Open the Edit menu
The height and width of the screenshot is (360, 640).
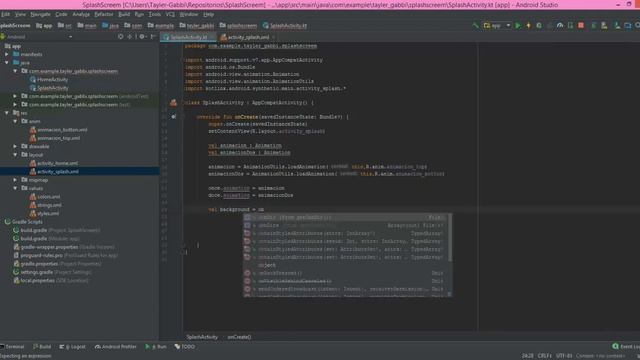5,14
